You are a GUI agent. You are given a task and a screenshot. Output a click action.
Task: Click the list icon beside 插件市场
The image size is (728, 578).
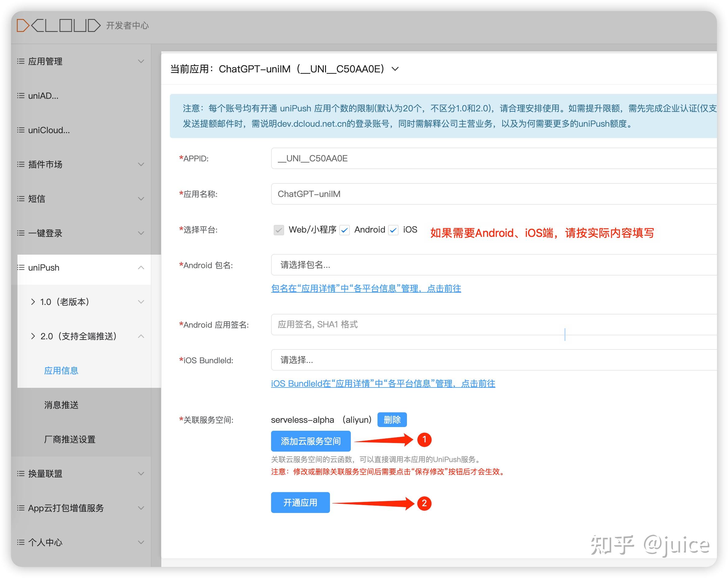coord(21,164)
